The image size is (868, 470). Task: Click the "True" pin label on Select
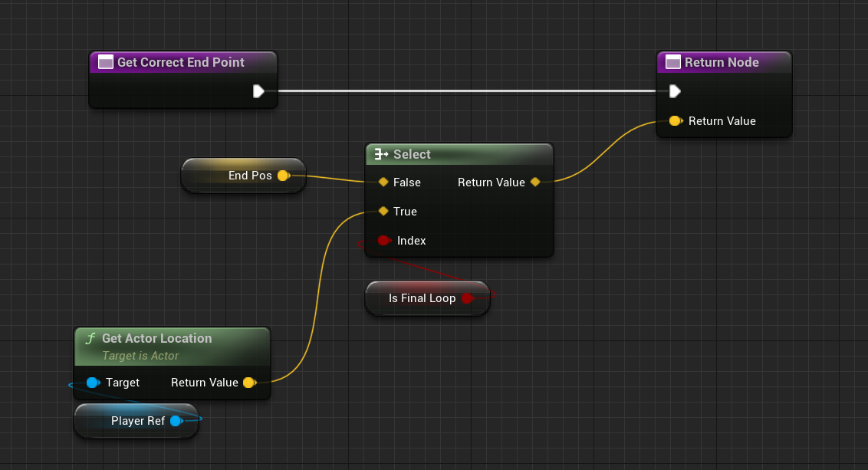(x=405, y=211)
